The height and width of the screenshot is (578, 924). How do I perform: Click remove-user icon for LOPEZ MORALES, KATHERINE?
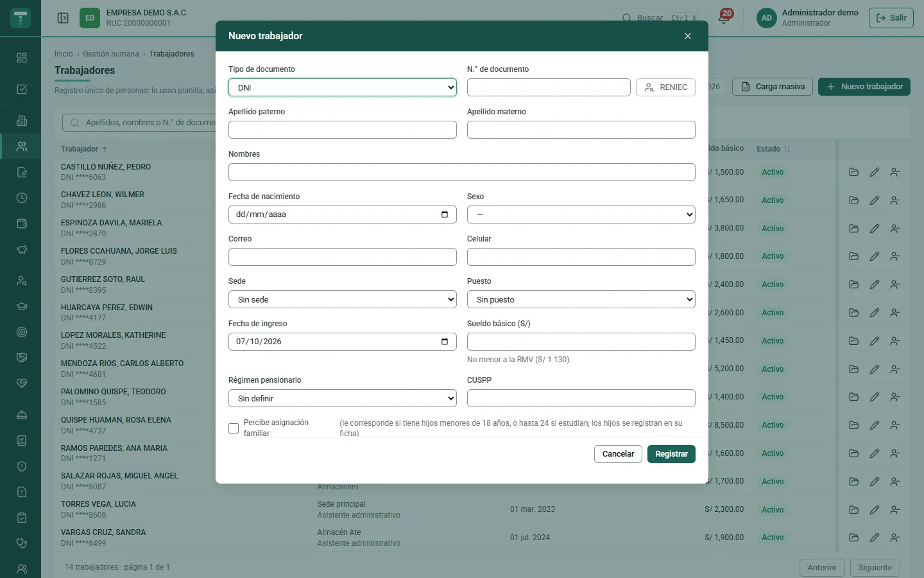click(x=894, y=341)
